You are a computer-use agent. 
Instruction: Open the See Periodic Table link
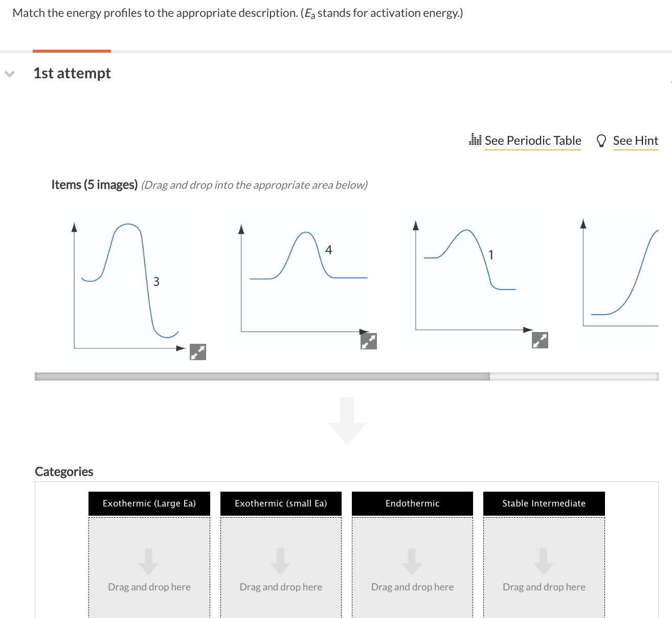tap(533, 140)
